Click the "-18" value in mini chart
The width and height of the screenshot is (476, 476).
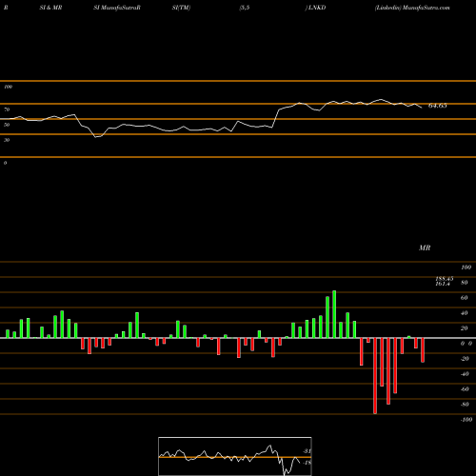click(x=307, y=463)
